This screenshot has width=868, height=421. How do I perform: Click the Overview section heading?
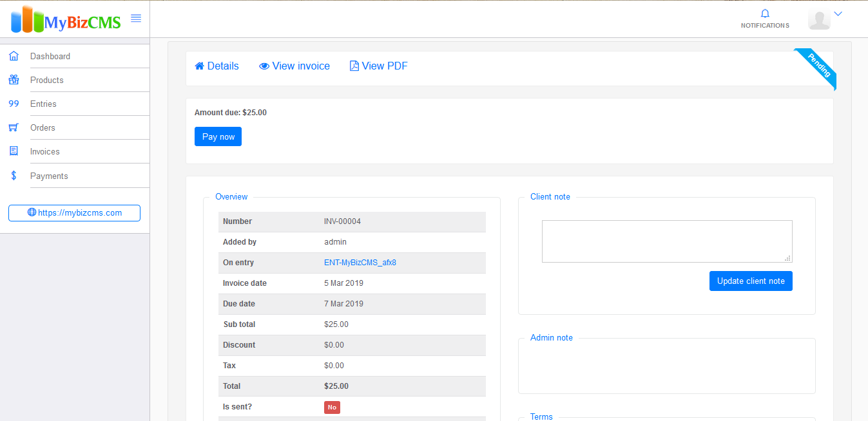click(231, 197)
